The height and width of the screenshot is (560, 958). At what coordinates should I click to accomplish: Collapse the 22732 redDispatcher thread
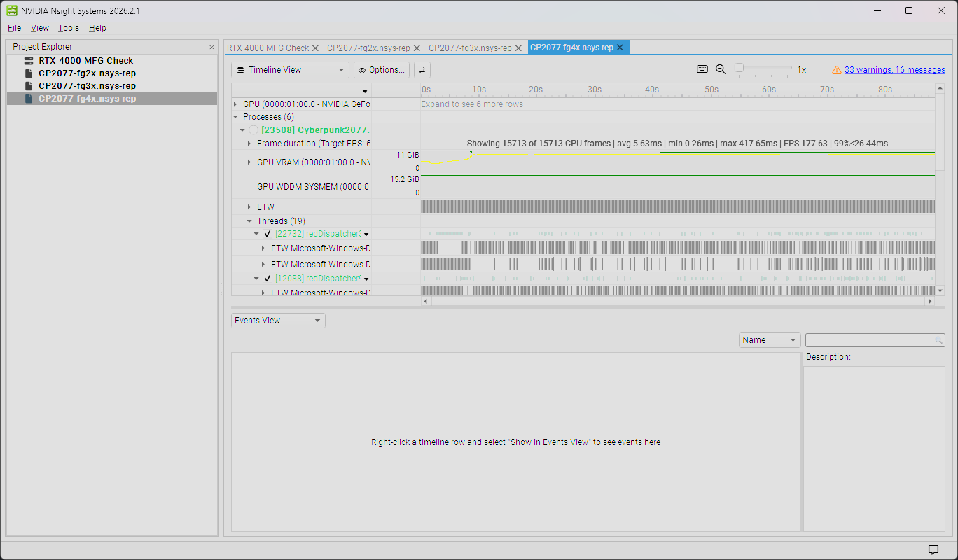point(256,234)
